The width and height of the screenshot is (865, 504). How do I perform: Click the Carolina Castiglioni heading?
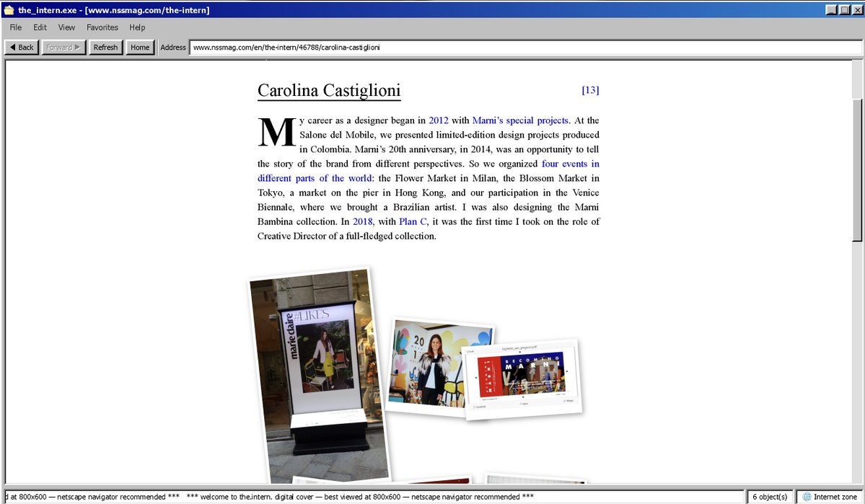(x=329, y=90)
